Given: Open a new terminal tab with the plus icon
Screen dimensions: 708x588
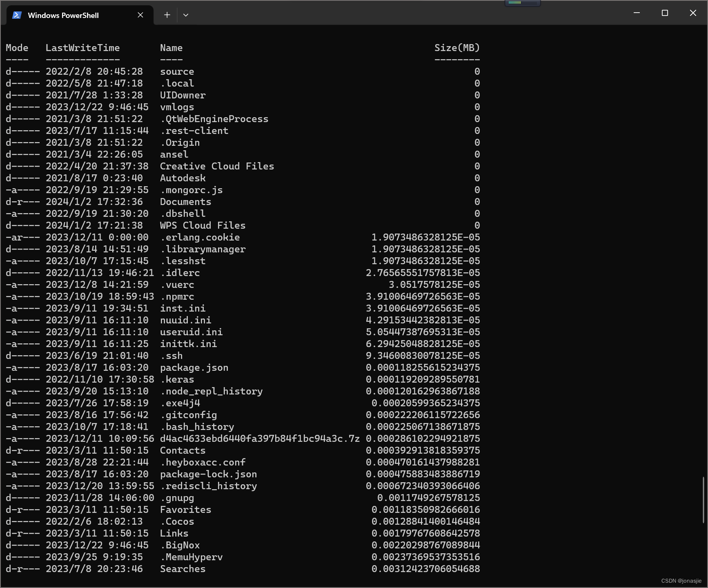Looking at the screenshot, I should [x=167, y=15].
